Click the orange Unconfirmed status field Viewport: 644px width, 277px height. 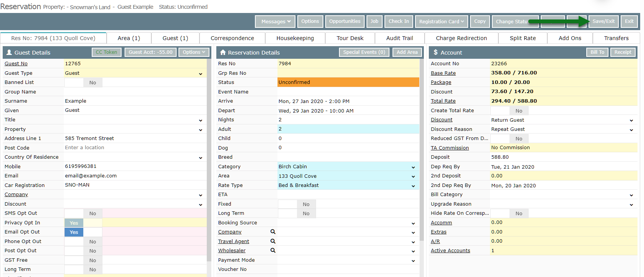348,82
